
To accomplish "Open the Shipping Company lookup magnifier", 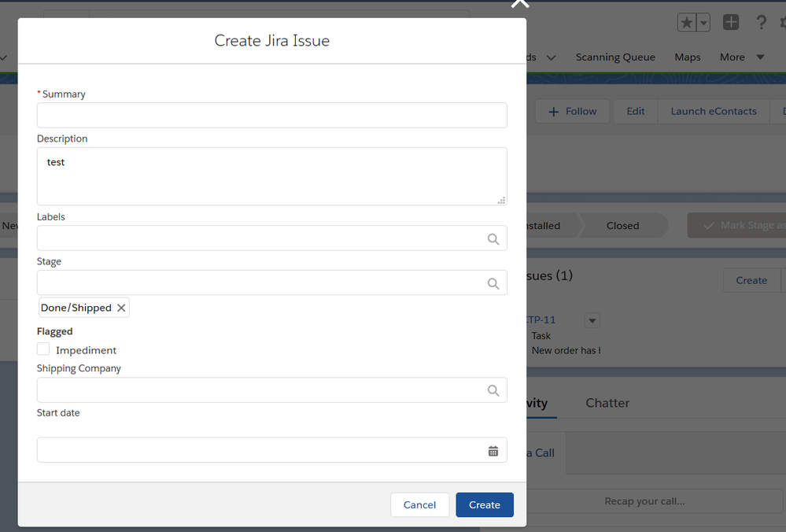I will (493, 390).
